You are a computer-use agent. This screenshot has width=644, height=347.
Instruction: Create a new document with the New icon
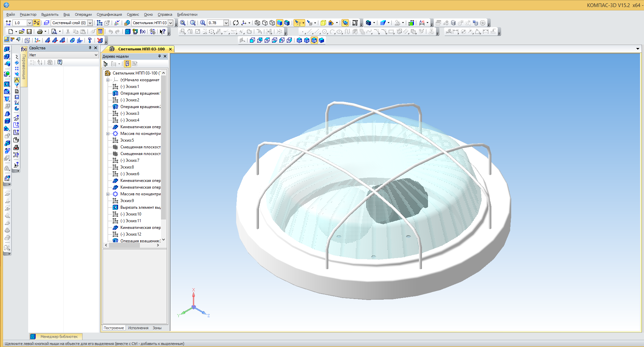pyautogui.click(x=11, y=32)
